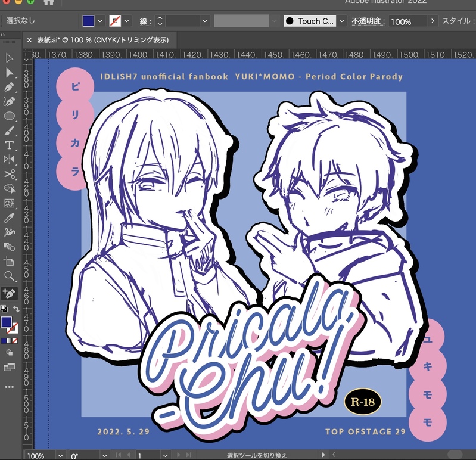Click the 0° rotation field in status bar
This screenshot has height=460, width=476.
(85, 456)
